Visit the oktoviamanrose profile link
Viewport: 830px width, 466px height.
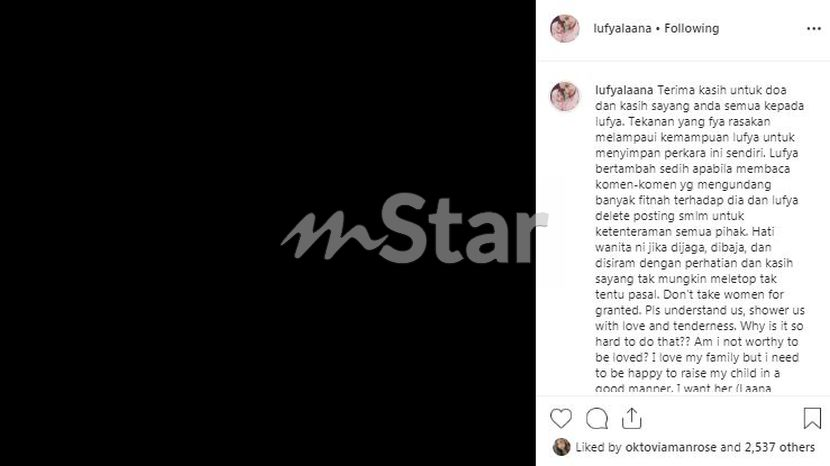[x=671, y=447]
